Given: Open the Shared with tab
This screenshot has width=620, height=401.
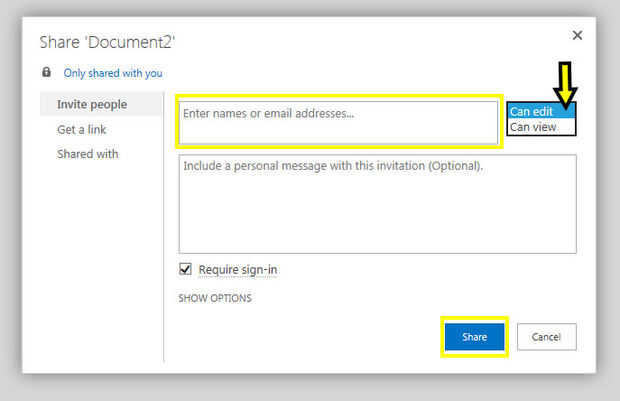Looking at the screenshot, I should point(87,154).
